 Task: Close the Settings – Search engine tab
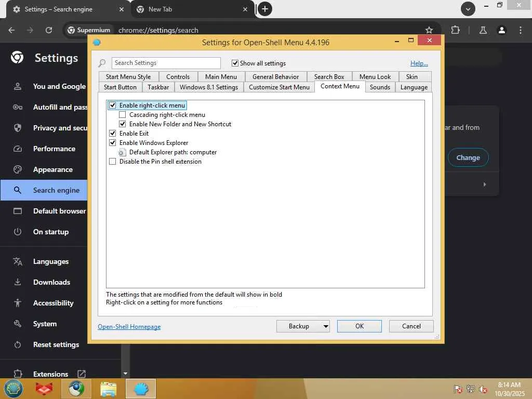[x=122, y=9]
